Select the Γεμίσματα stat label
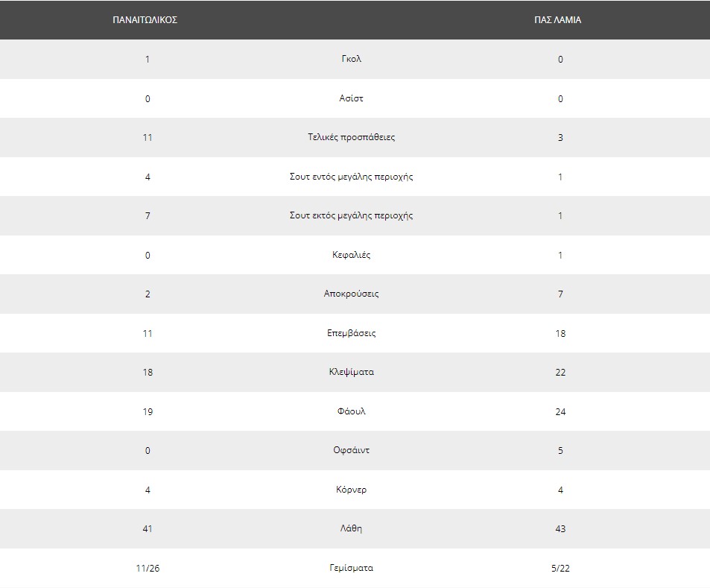The height and width of the screenshot is (588, 710). point(352,568)
